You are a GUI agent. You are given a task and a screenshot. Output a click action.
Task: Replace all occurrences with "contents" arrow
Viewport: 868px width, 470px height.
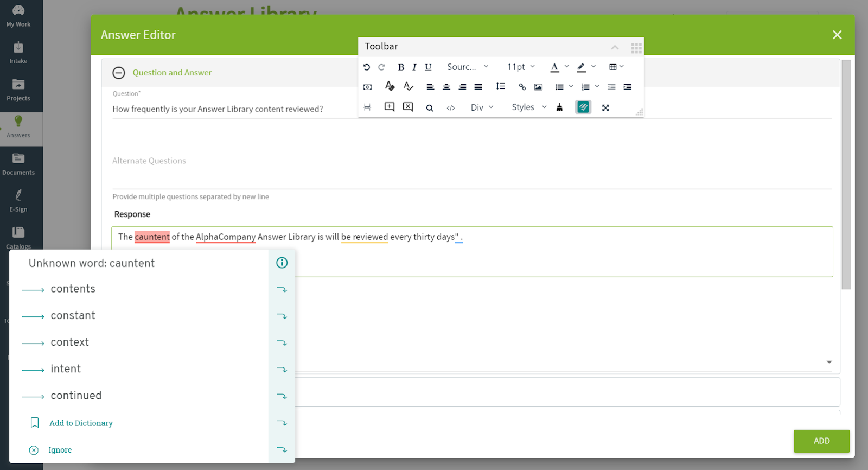(x=282, y=289)
